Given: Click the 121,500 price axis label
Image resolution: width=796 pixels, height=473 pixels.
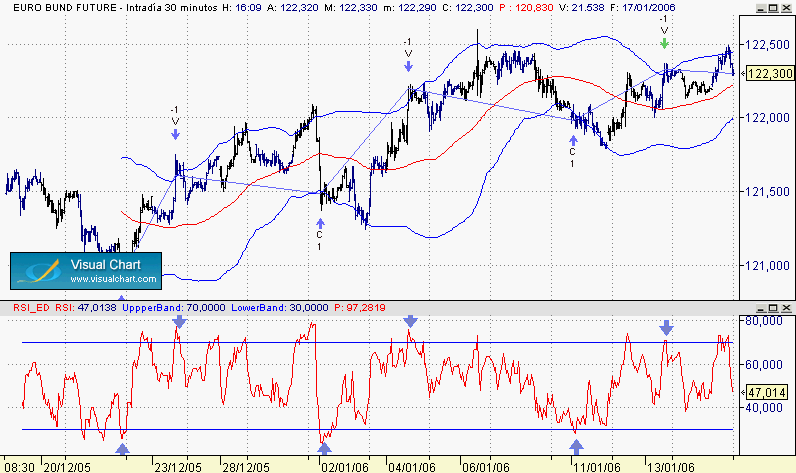Looking at the screenshot, I should pos(768,191).
